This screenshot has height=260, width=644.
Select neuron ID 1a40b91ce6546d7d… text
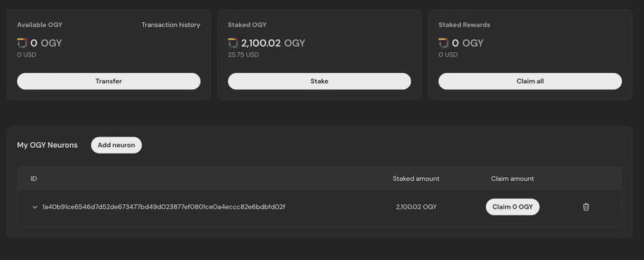pyautogui.click(x=164, y=206)
